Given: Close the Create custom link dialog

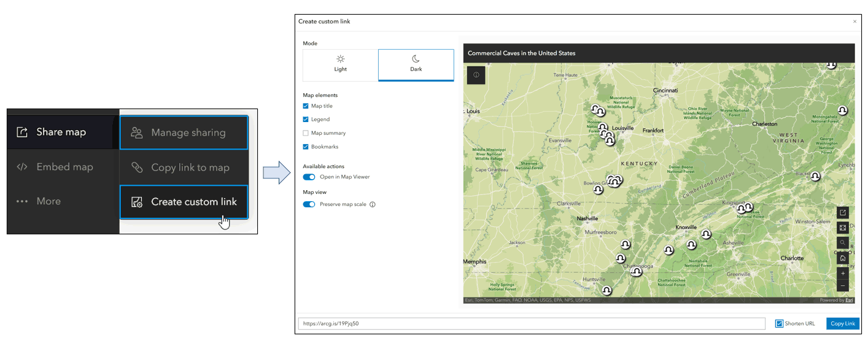Looking at the screenshot, I should coord(854,21).
